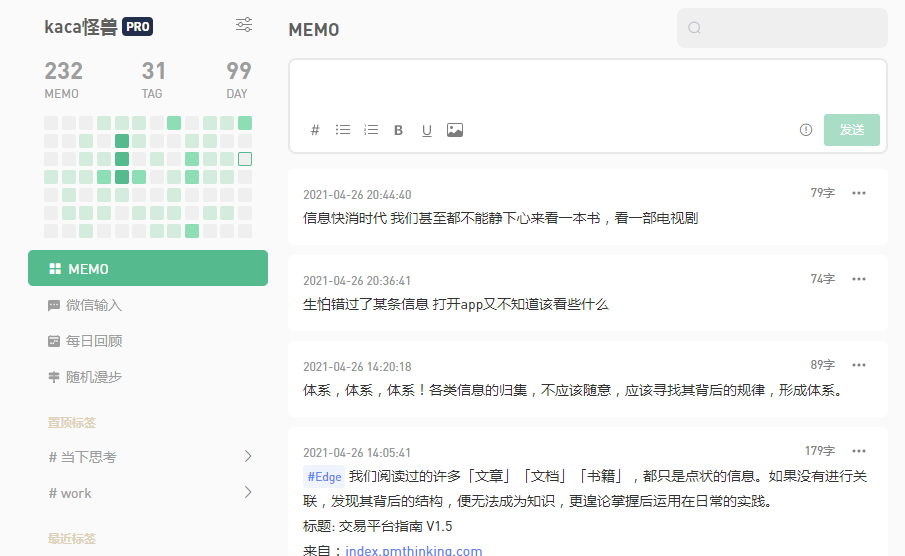
Task: Toggle bold formatting in the editor
Action: 398,130
